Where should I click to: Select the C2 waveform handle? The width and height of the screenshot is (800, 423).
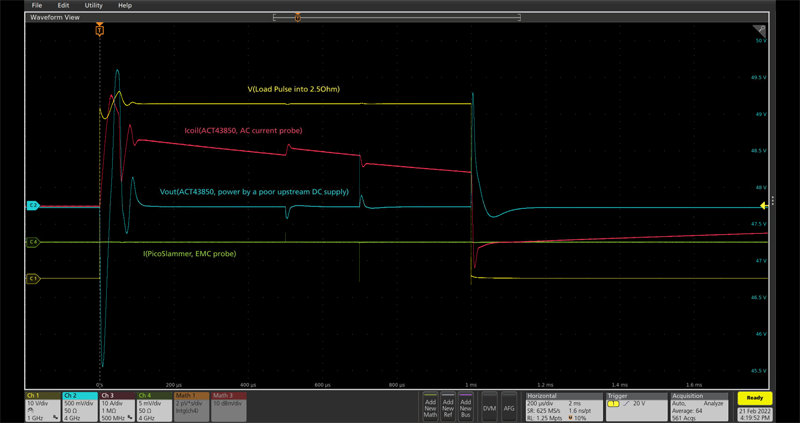pos(33,205)
